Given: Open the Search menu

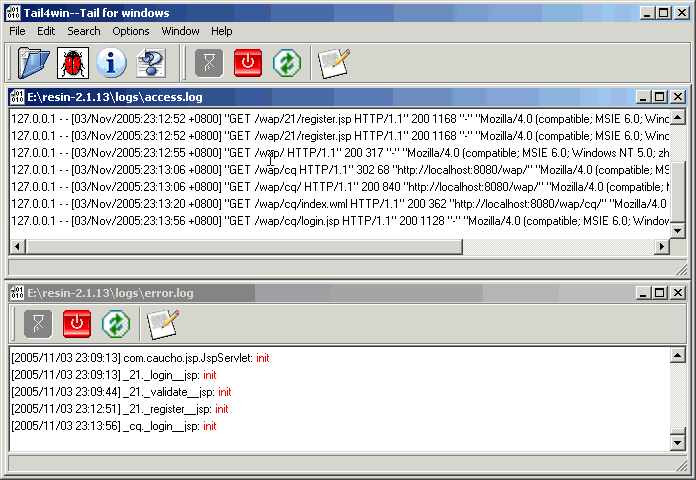Looking at the screenshot, I should pyautogui.click(x=83, y=31).
